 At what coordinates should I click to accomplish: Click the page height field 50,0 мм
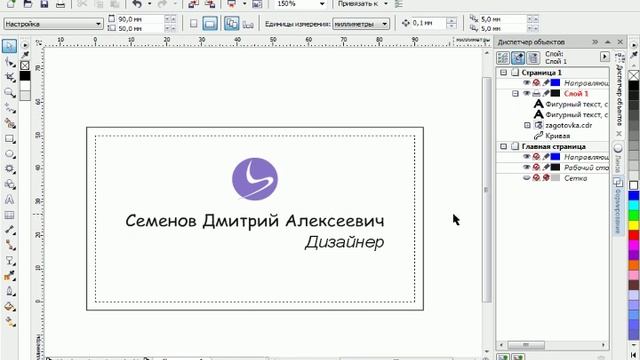click(140, 29)
